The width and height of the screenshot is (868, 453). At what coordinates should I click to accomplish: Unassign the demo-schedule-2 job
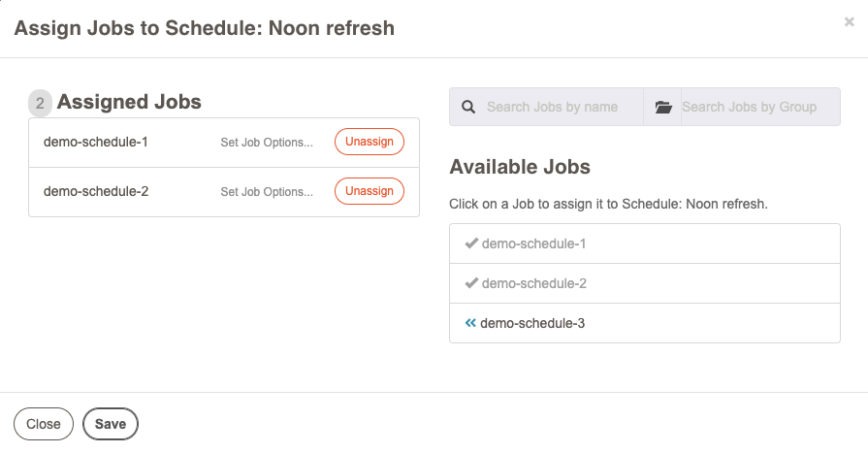(x=370, y=191)
